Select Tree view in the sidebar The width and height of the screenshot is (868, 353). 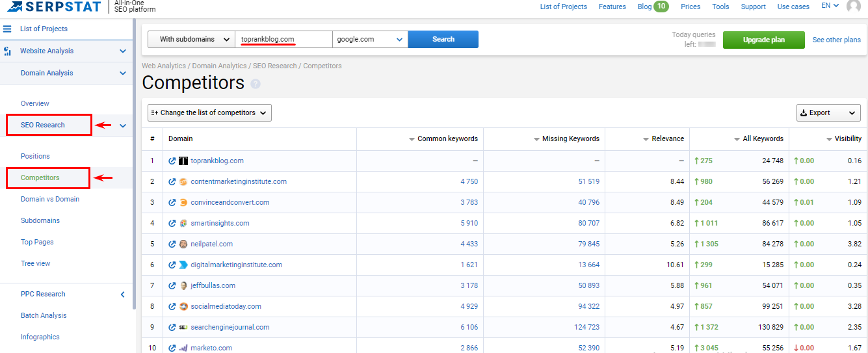pos(36,263)
